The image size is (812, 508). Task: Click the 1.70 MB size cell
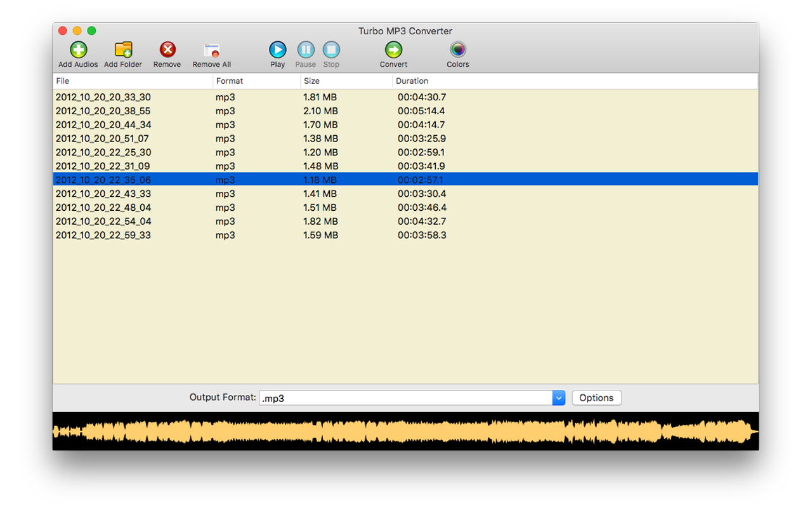[320, 125]
